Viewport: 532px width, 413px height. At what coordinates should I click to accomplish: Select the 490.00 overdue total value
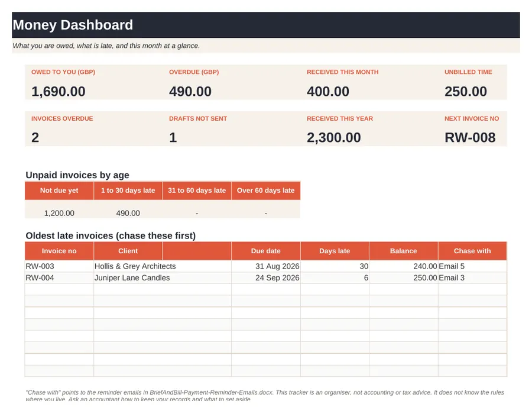pyautogui.click(x=190, y=91)
